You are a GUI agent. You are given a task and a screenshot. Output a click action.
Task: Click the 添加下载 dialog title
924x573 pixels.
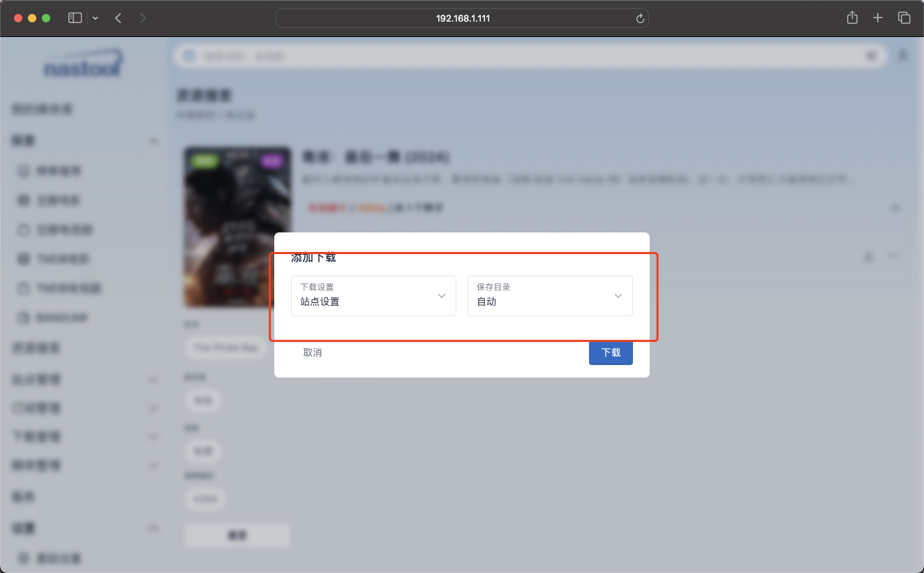click(x=313, y=258)
